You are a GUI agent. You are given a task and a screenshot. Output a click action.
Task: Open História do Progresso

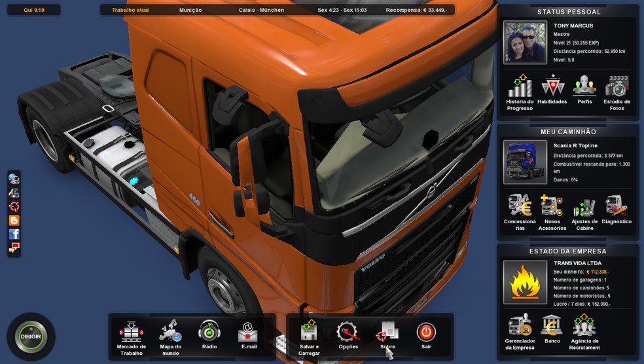520,87
